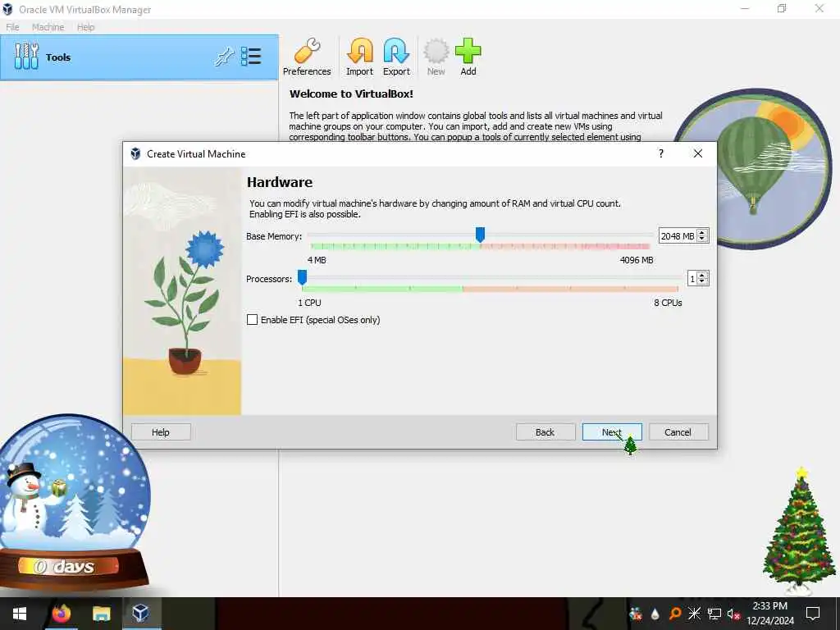Click the snow globe countdown widget
The image size is (840, 630).
(75, 503)
